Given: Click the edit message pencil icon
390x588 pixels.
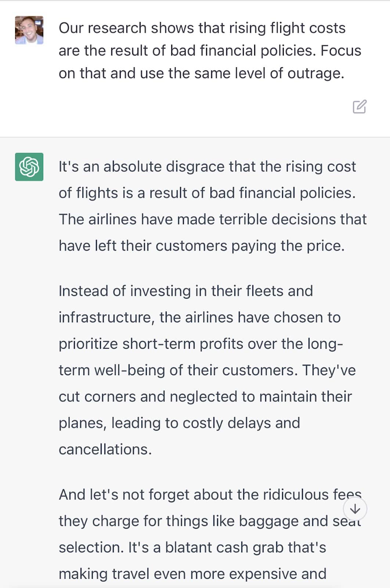Looking at the screenshot, I should coord(359,107).
